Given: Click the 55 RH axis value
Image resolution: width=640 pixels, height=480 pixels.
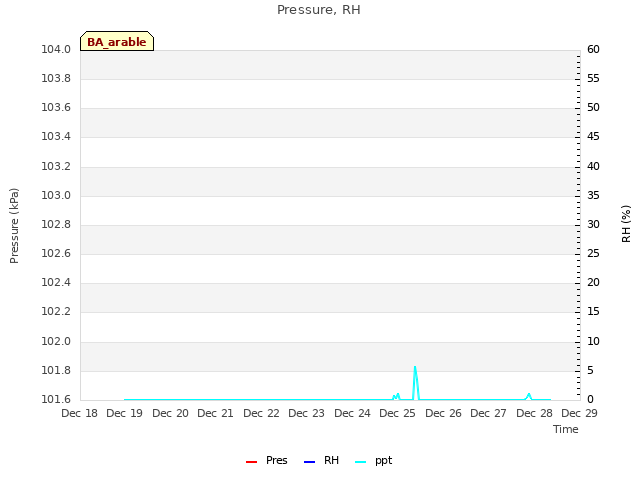Looking at the screenshot, I should (x=593, y=78).
